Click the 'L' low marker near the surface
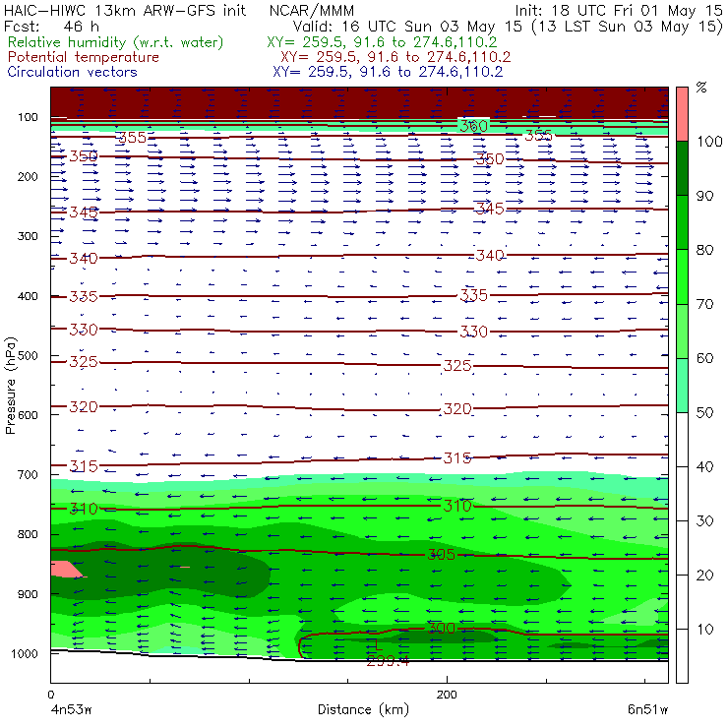This screenshot has width=728, height=728. (x=378, y=644)
